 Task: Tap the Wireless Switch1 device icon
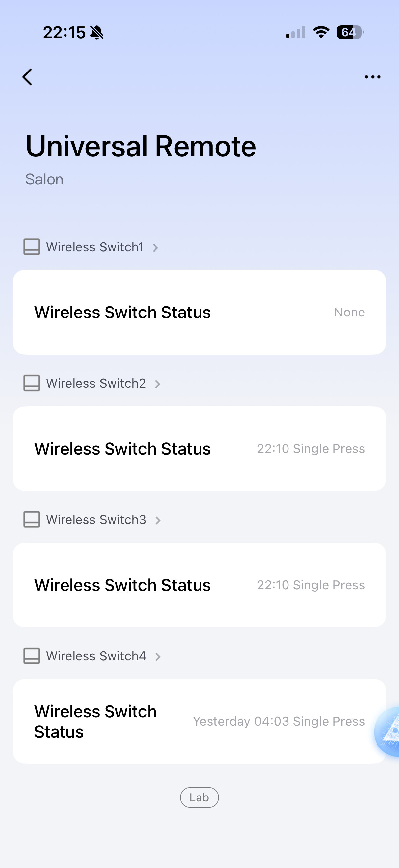pos(32,247)
